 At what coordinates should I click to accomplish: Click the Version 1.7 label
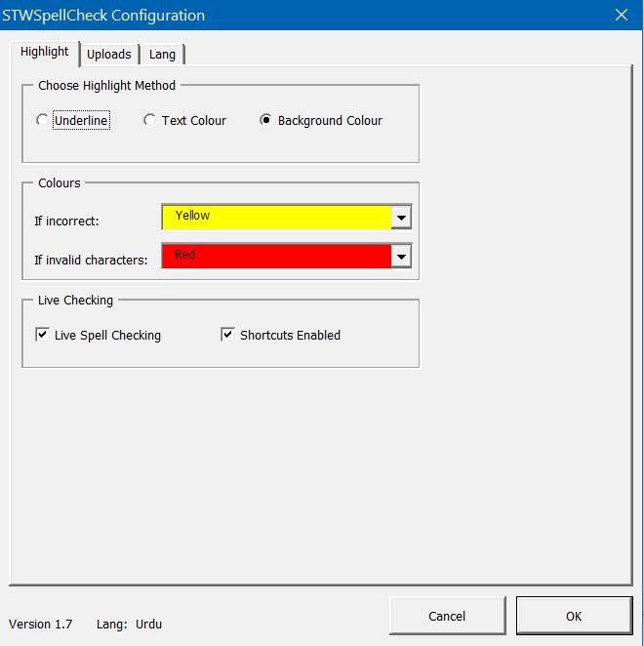[40, 624]
